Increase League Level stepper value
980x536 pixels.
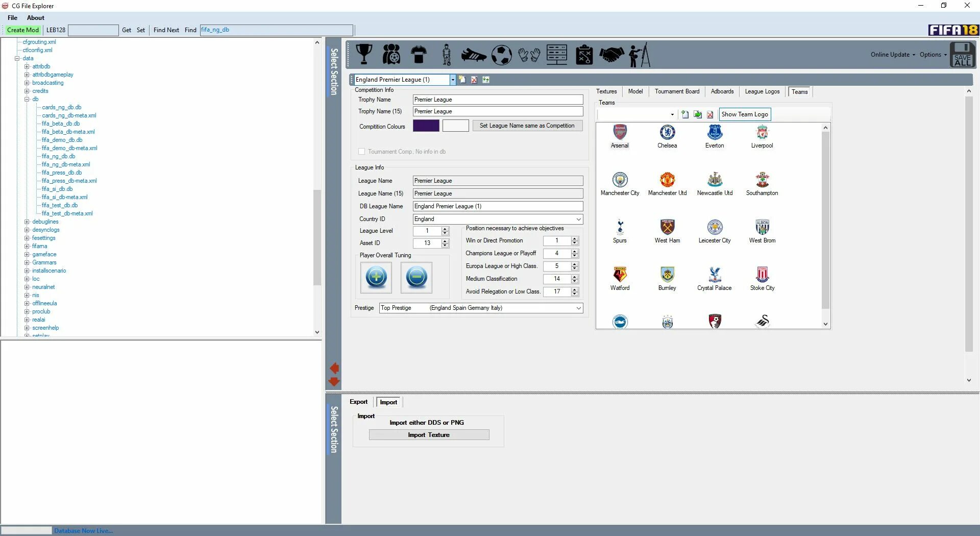click(x=445, y=229)
